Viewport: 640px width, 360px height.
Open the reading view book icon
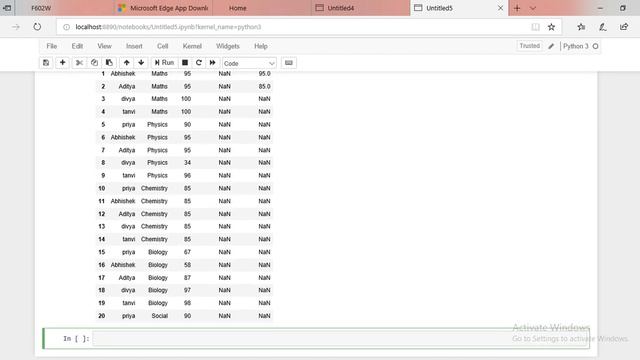(535, 27)
